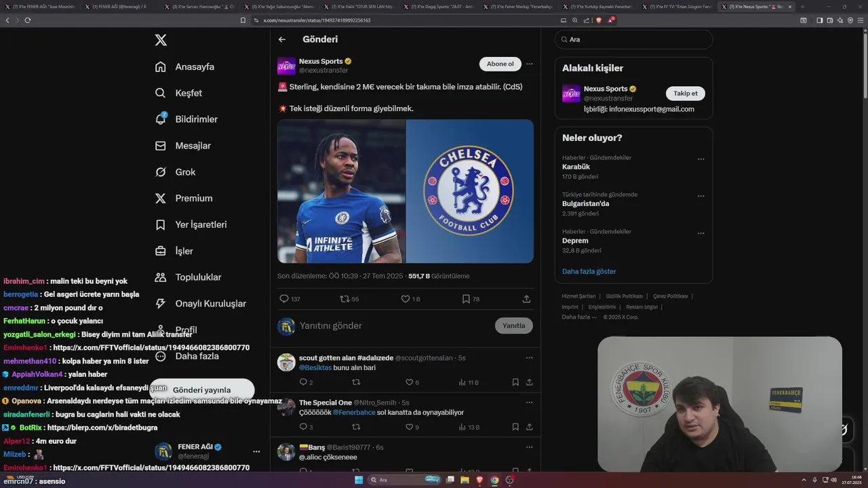Open more options on Barış reply

tap(530, 447)
